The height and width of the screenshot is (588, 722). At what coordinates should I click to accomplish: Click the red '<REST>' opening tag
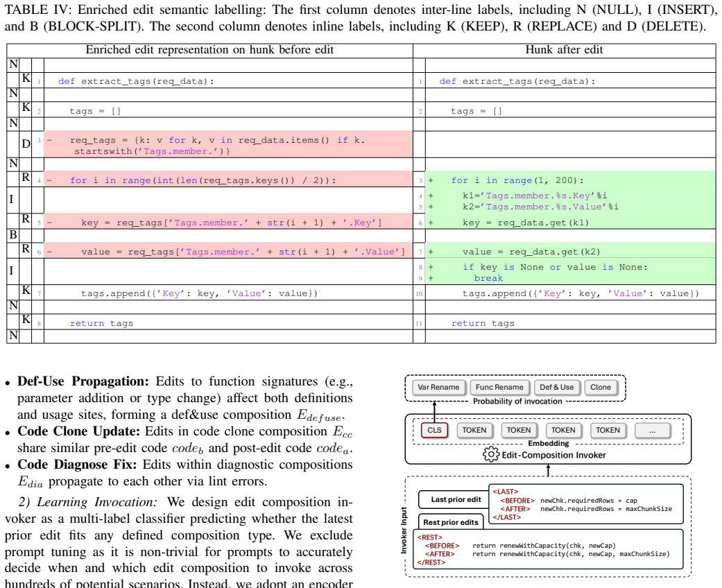coord(429,537)
